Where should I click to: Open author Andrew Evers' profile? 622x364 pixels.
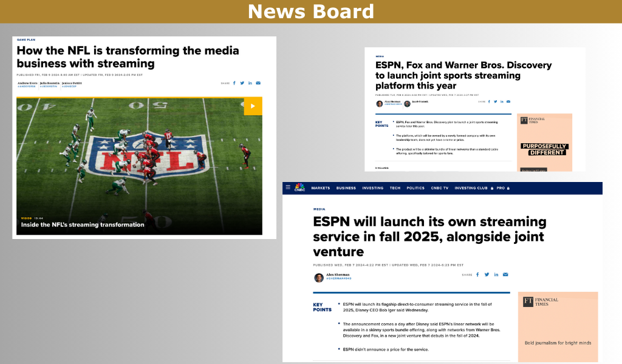pos(27,84)
